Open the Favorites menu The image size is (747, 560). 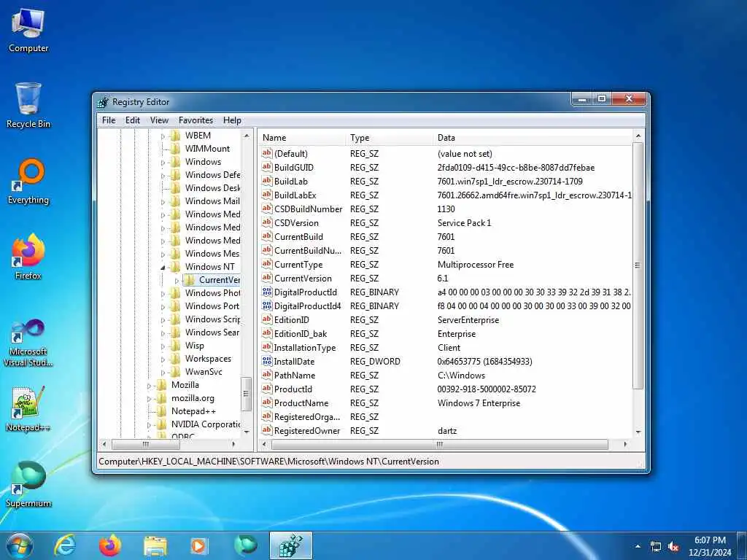(x=196, y=120)
